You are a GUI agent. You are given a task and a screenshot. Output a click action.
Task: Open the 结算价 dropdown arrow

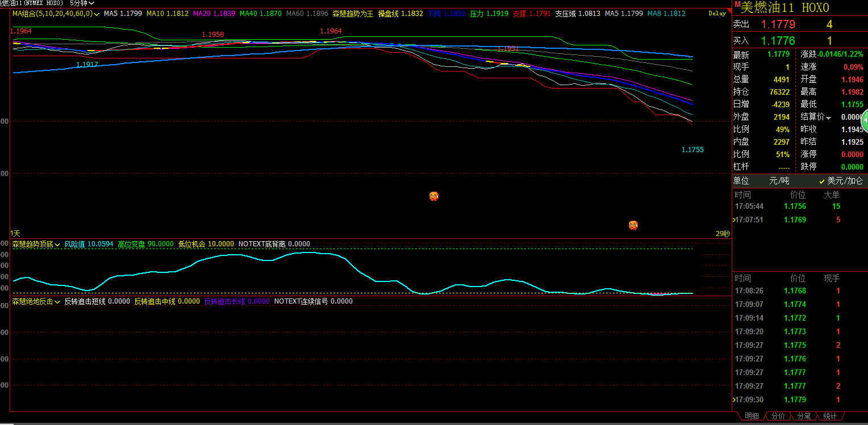click(x=828, y=117)
